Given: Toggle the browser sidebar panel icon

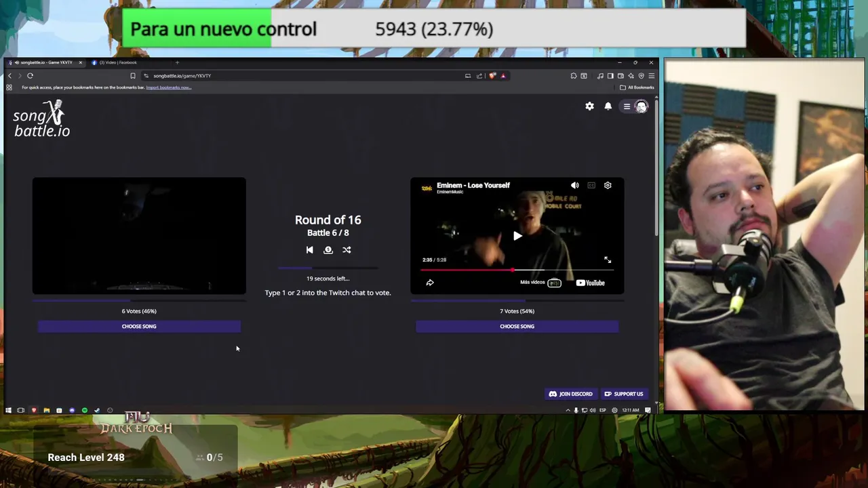Looking at the screenshot, I should pyautogui.click(x=610, y=76).
